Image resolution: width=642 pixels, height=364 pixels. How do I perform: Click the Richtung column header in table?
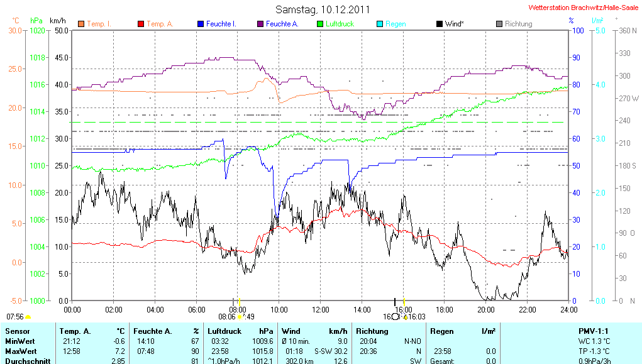tap(372, 331)
